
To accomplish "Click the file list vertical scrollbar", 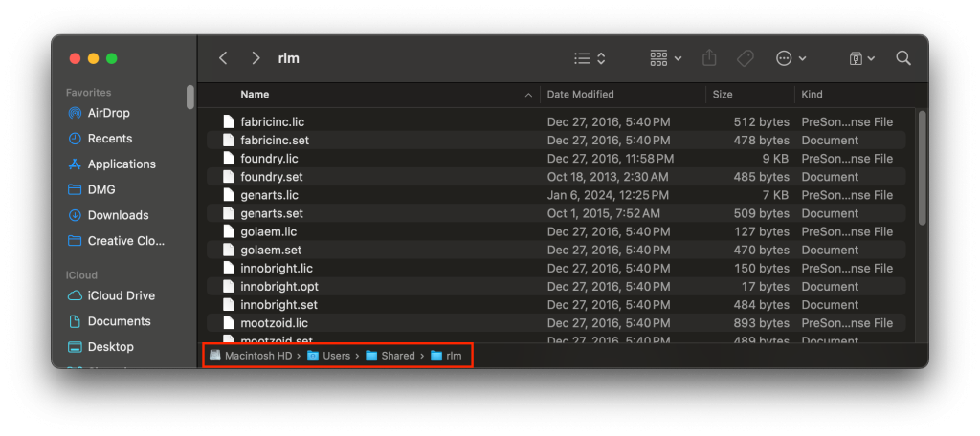I will point(922,167).
